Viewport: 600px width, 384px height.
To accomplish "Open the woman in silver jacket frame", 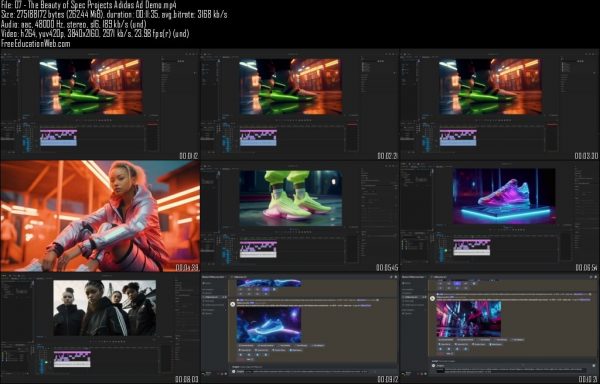I will tap(100, 216).
